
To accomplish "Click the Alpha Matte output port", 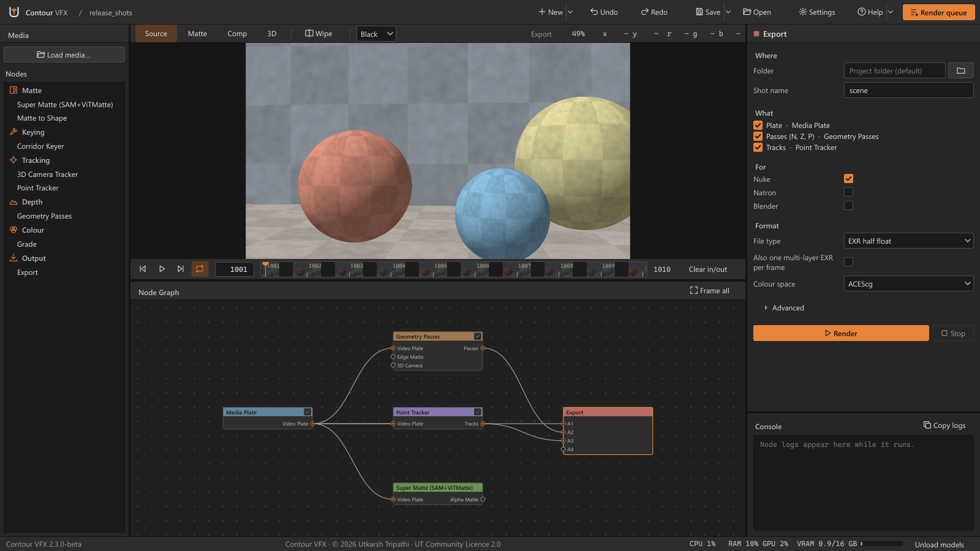I will [x=483, y=500].
